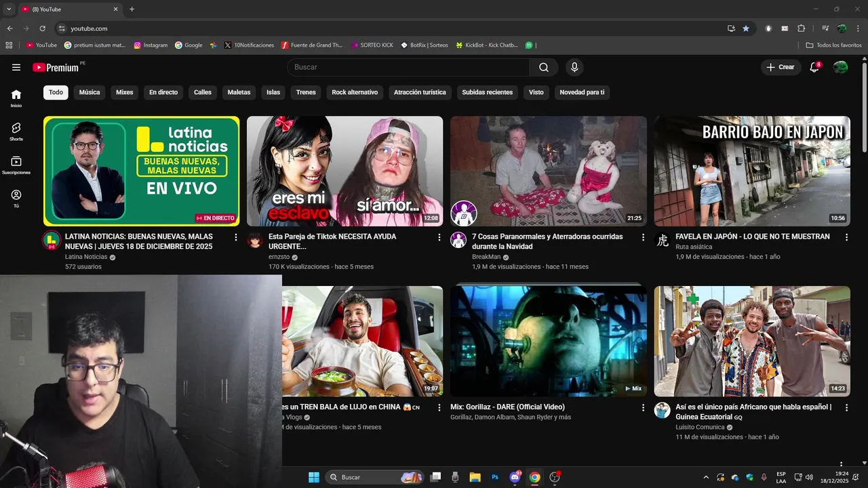The image size is (868, 488).
Task: Select the Maletas filter chip
Action: (x=239, y=92)
